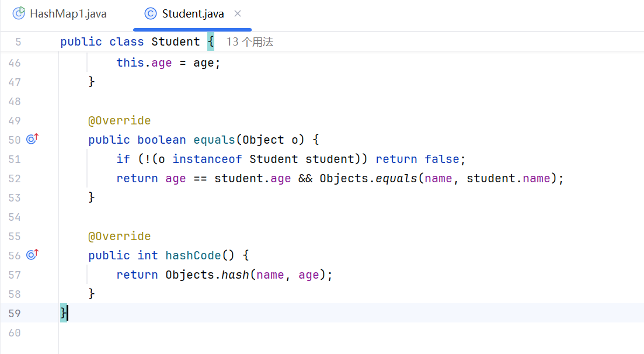Click the override gutter icon beside equals
The width and height of the screenshot is (644, 354).
click(x=33, y=139)
